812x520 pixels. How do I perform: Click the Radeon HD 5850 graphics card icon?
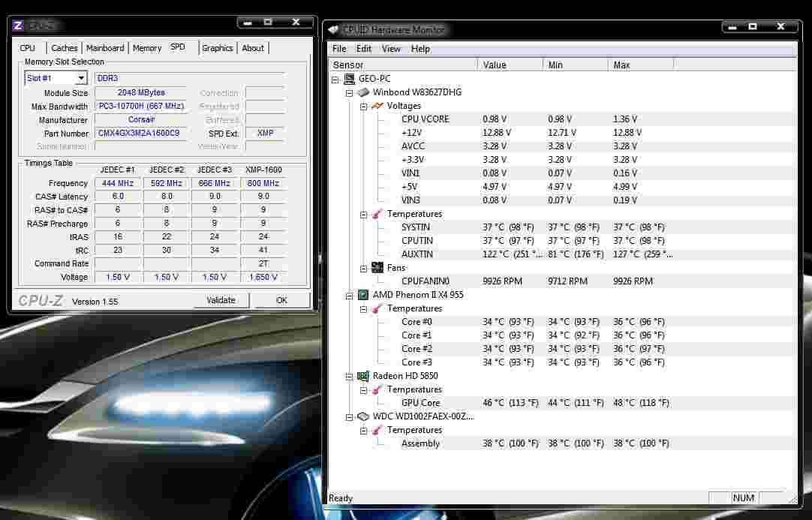363,376
